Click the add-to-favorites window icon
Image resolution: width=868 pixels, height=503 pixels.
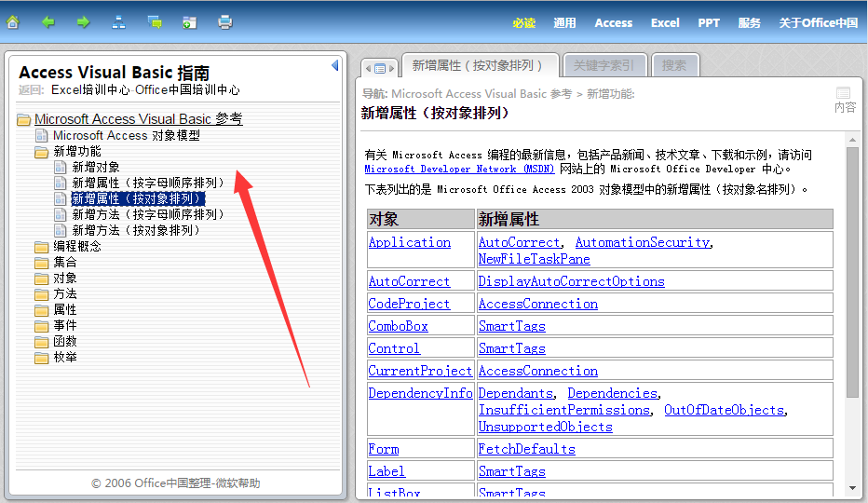point(189,22)
